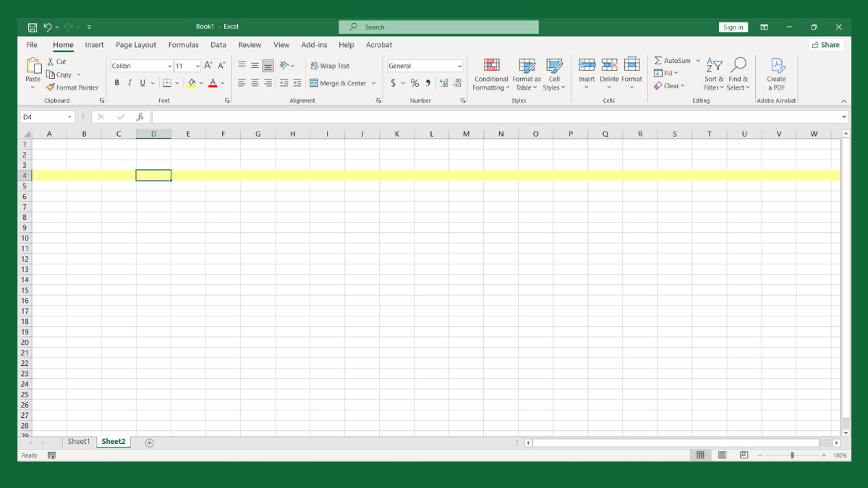Apply center text alignment
The image size is (868, 488).
[x=254, y=82]
